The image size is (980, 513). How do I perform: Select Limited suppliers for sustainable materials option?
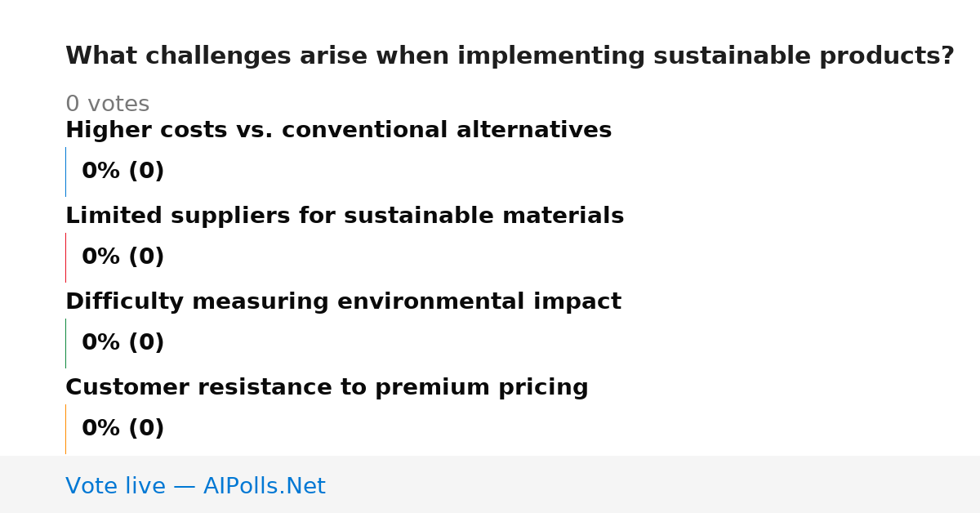345,216
